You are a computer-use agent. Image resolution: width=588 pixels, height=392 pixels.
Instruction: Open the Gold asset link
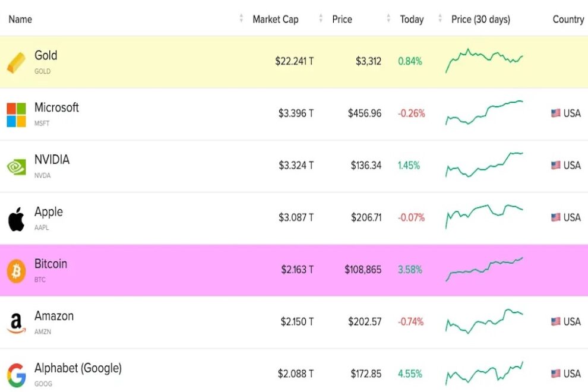(46, 55)
